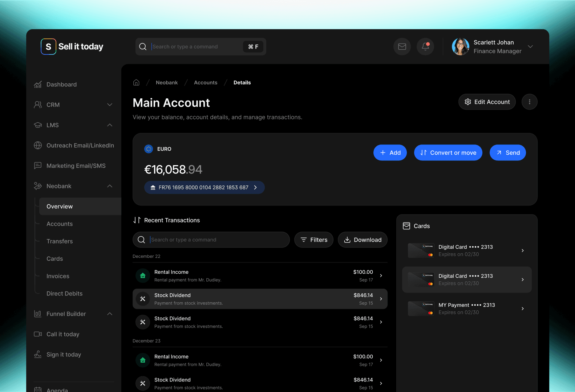Click the Outreach Email/LinkedIn globe icon
The width and height of the screenshot is (575, 392).
(38, 146)
